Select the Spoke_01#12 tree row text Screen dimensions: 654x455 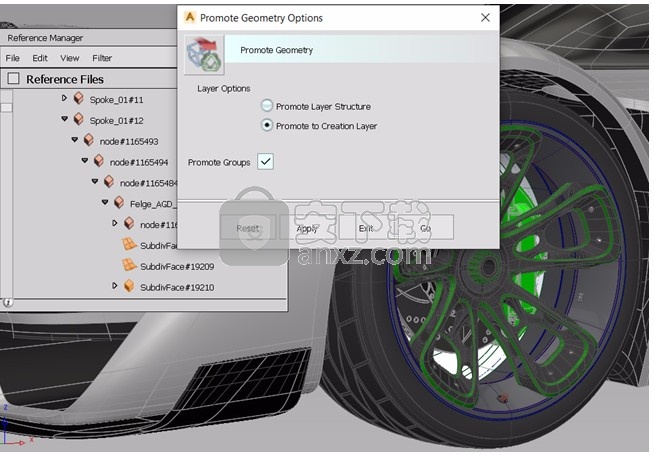[x=116, y=121]
